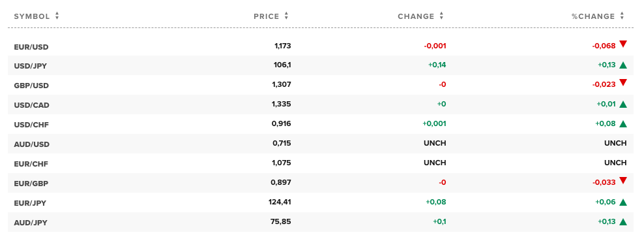
Task: Click green up arrow for USD/JPY
Action: [623, 65]
